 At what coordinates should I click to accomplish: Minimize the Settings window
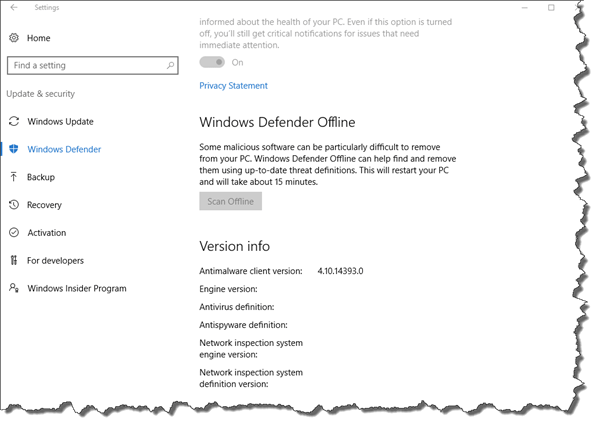(x=525, y=7)
